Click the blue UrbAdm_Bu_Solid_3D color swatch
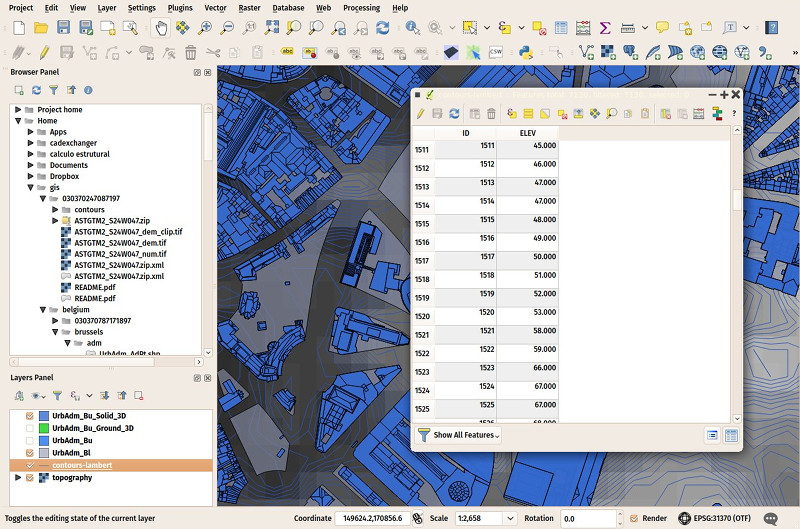This screenshot has width=800, height=529. [44, 416]
